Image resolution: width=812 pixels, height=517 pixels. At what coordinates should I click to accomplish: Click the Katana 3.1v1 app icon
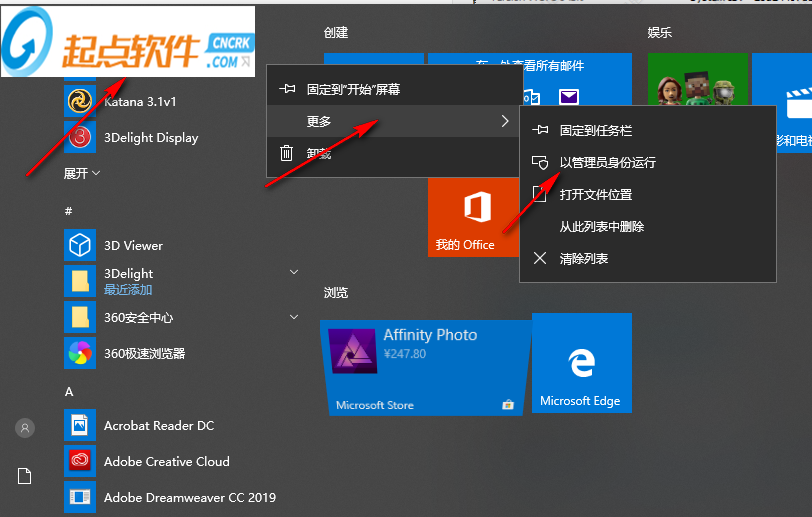80,101
